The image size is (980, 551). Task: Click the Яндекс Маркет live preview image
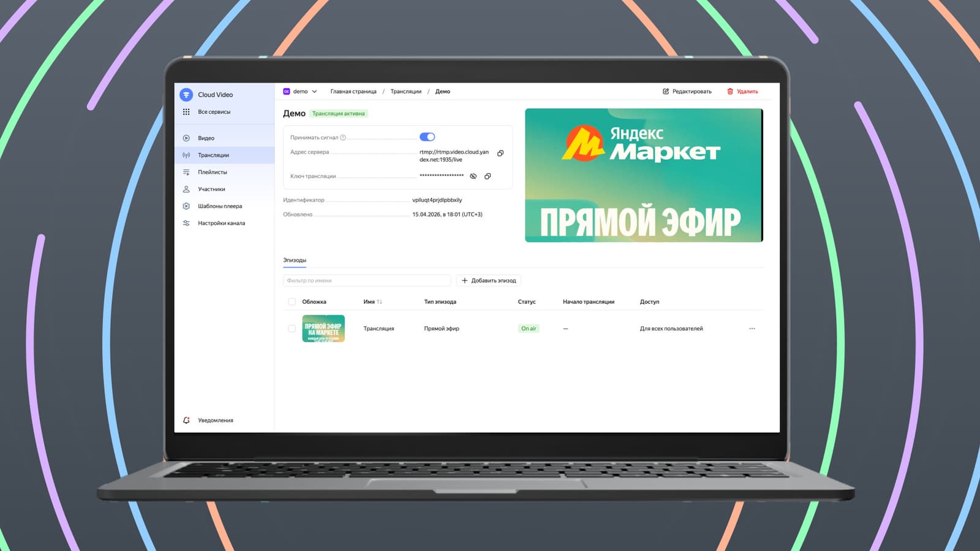coord(644,175)
